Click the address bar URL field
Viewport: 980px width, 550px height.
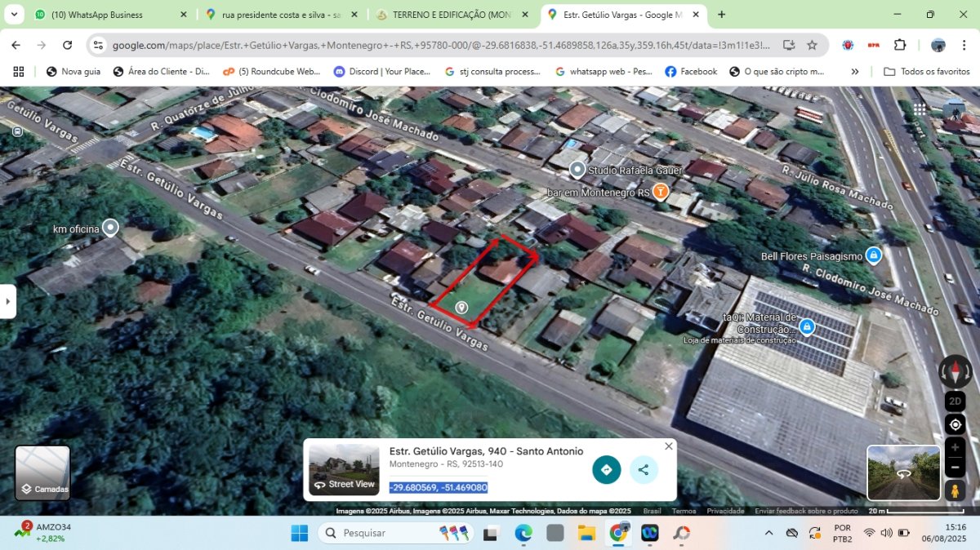pyautogui.click(x=441, y=46)
